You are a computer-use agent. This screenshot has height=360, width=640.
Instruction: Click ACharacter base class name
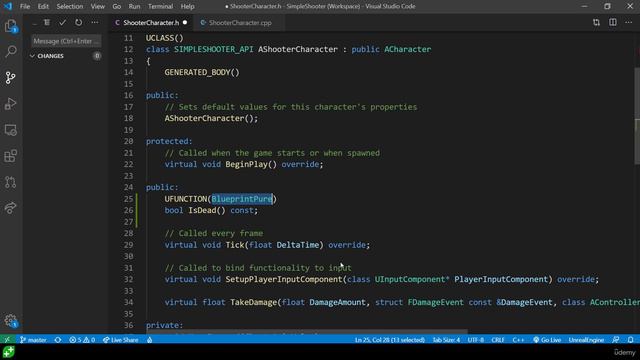coord(407,49)
